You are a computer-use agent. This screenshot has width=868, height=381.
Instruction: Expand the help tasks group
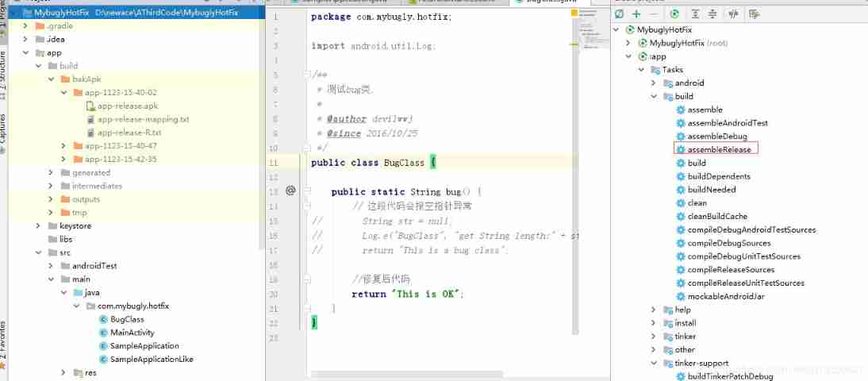(x=655, y=310)
